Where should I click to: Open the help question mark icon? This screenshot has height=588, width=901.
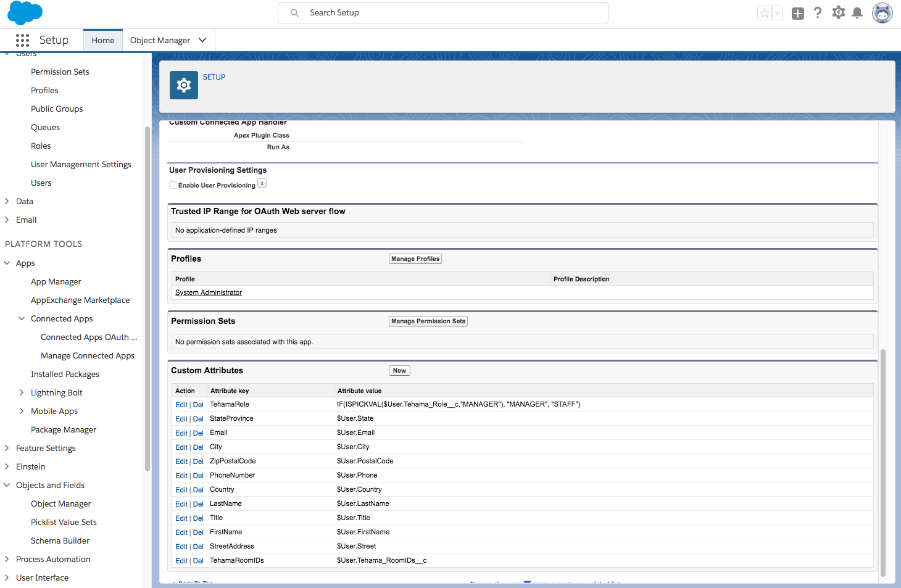point(818,12)
